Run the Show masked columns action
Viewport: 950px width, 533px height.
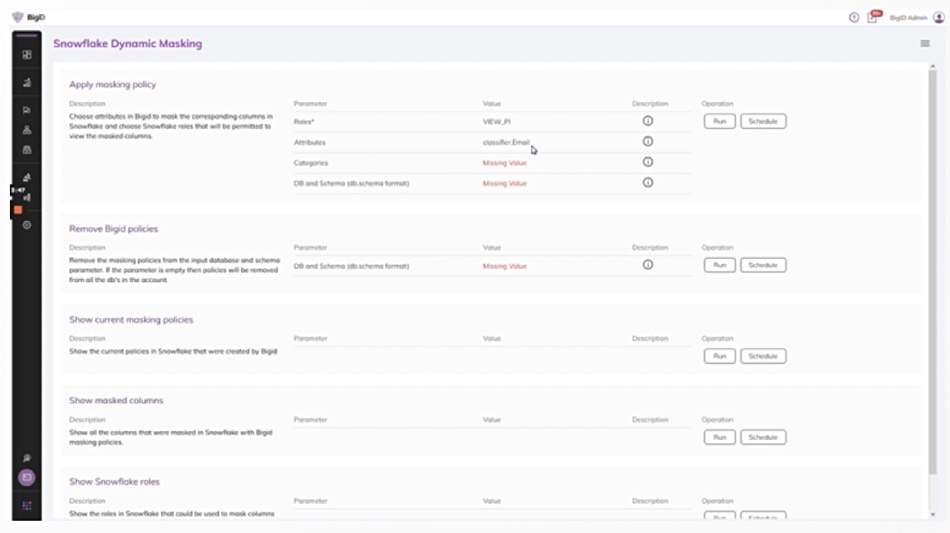click(719, 437)
